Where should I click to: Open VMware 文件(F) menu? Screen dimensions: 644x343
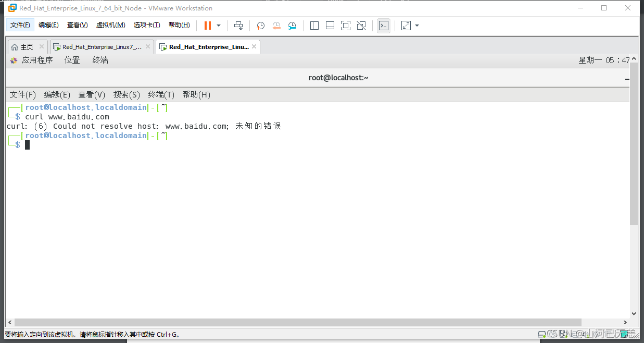(x=20, y=25)
